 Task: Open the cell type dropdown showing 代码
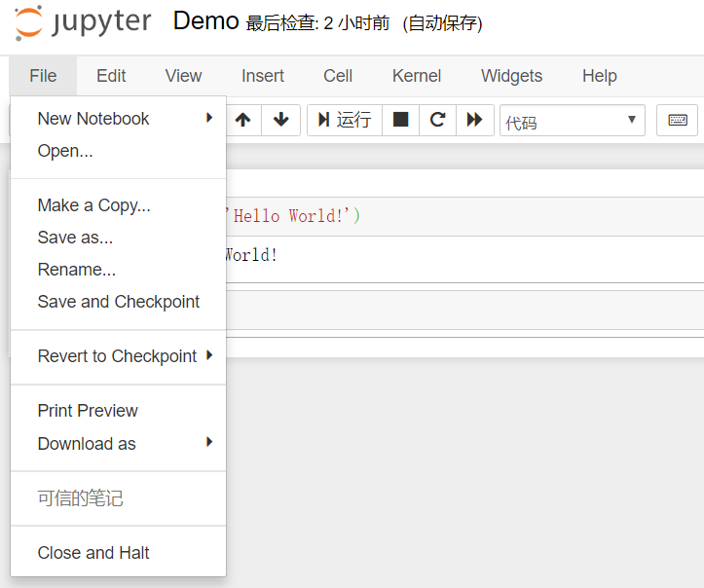(572, 121)
